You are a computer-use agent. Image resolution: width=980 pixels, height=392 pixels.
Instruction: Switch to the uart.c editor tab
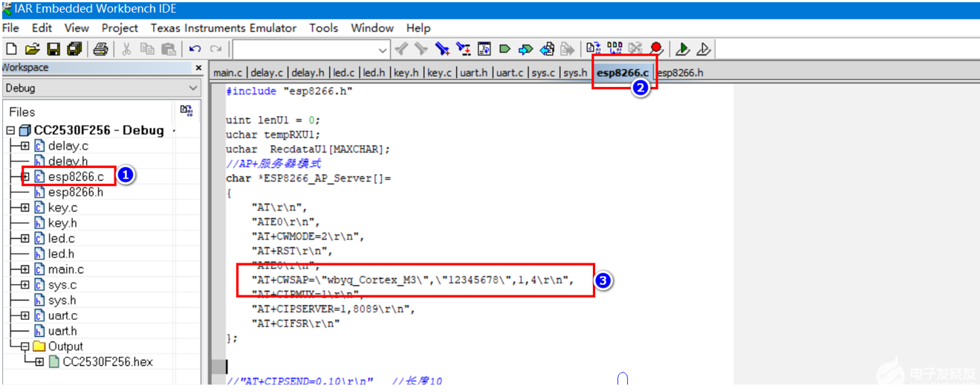(510, 73)
